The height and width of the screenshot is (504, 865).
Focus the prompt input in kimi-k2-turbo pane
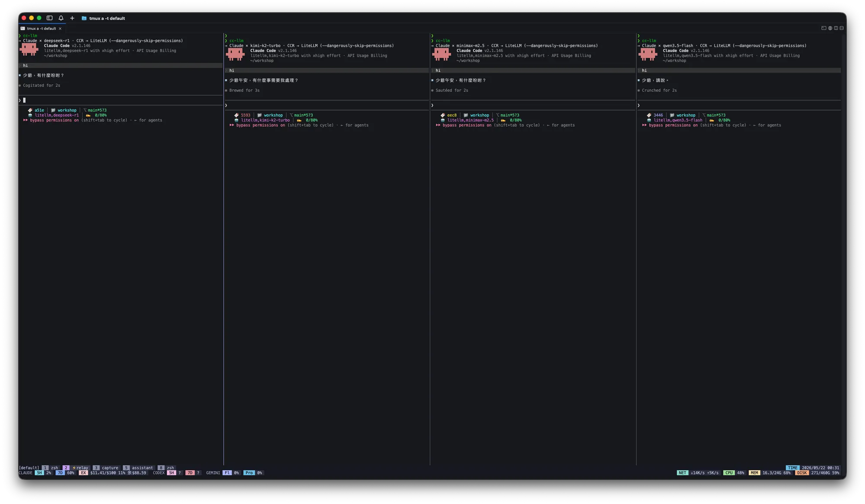(327, 105)
